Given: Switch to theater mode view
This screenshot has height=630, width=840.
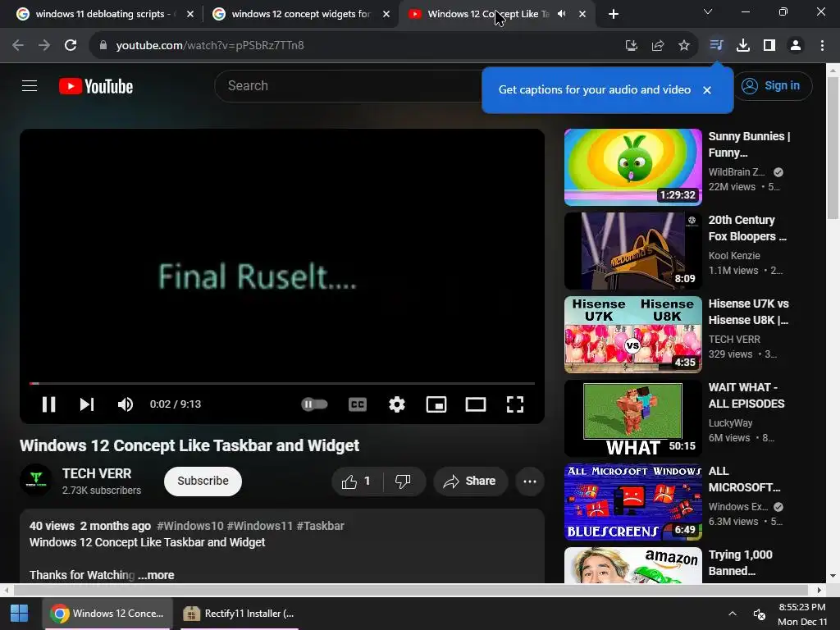Looking at the screenshot, I should 476,404.
